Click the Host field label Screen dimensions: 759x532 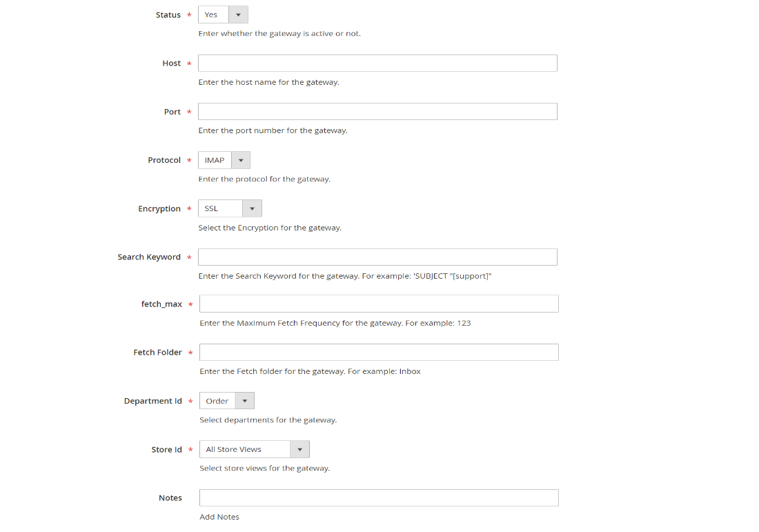pyautogui.click(x=171, y=63)
